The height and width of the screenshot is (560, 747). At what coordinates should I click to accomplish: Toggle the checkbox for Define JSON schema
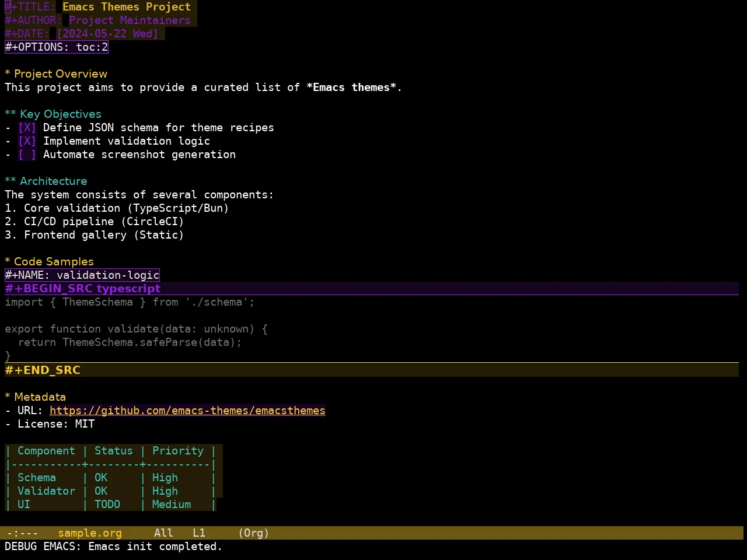(27, 128)
